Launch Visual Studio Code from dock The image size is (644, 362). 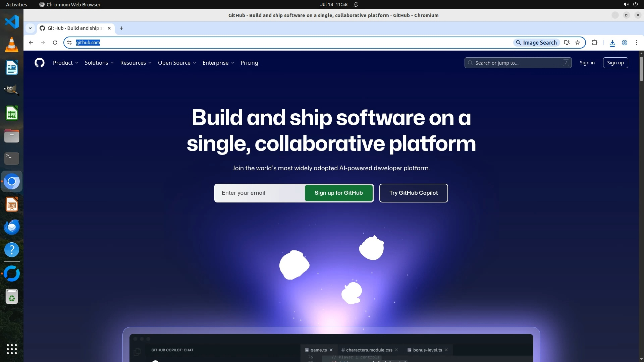click(x=12, y=22)
